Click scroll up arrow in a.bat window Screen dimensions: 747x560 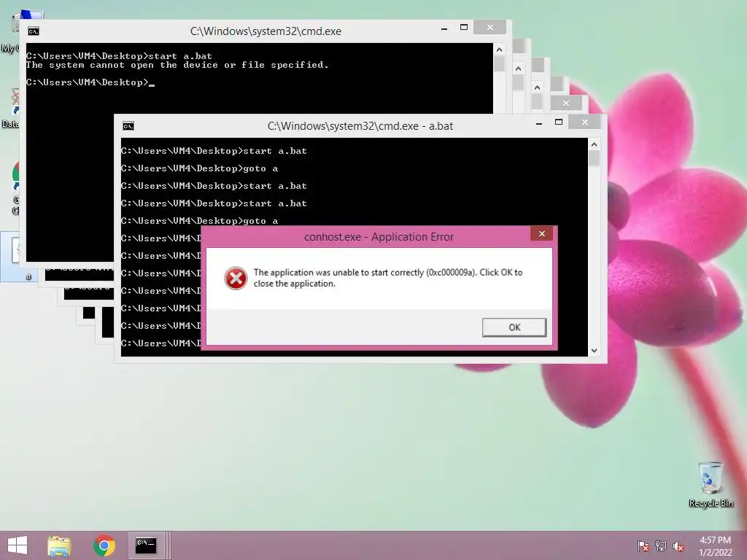click(x=594, y=144)
